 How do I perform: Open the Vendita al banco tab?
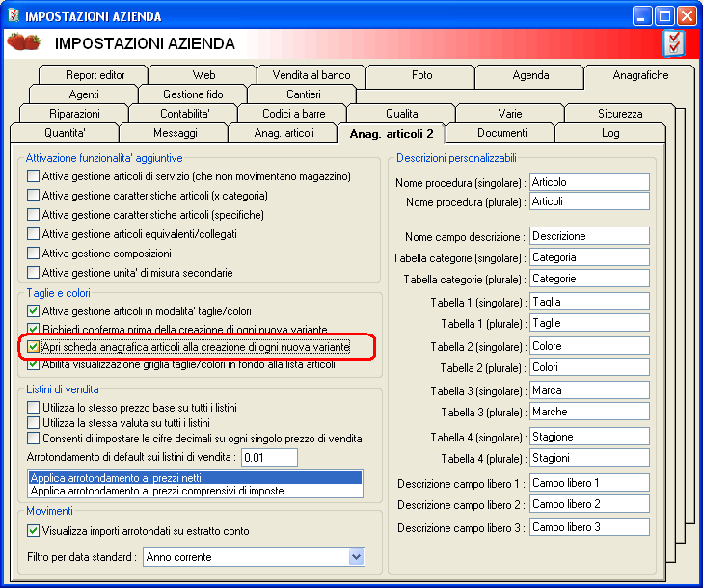click(311, 75)
